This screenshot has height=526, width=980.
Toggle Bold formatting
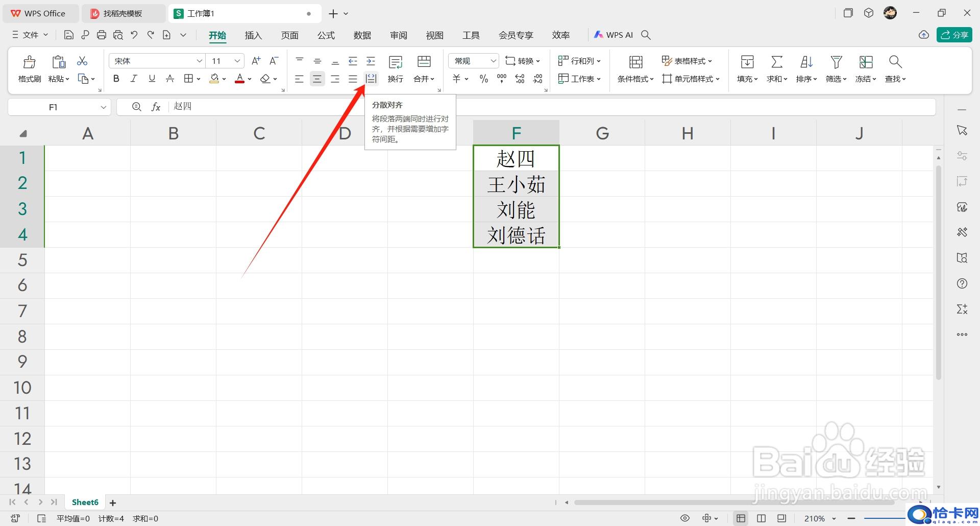pos(116,79)
